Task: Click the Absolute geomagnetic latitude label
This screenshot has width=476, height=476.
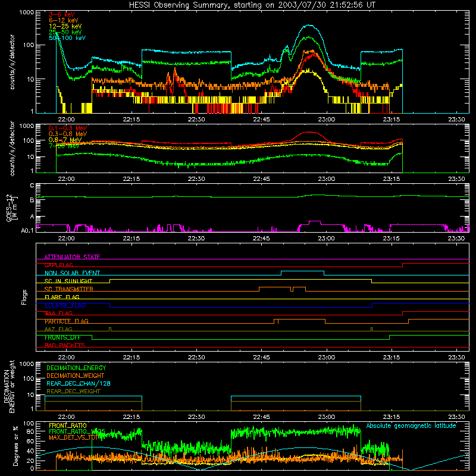Action: point(411,425)
